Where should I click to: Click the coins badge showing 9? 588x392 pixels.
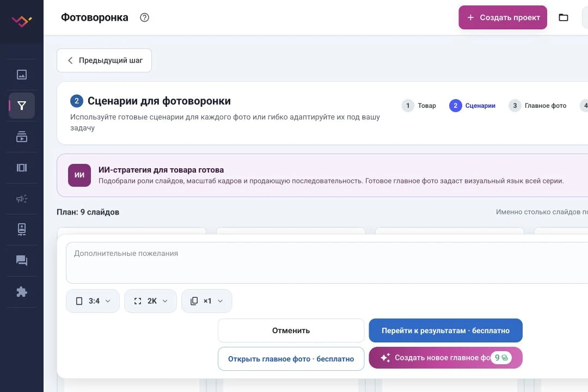[501, 358]
